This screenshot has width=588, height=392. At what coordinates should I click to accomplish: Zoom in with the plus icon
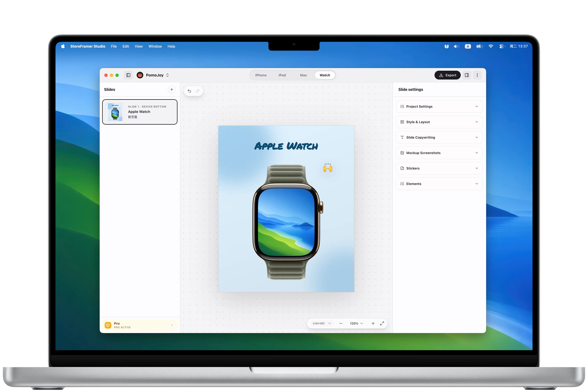(373, 324)
